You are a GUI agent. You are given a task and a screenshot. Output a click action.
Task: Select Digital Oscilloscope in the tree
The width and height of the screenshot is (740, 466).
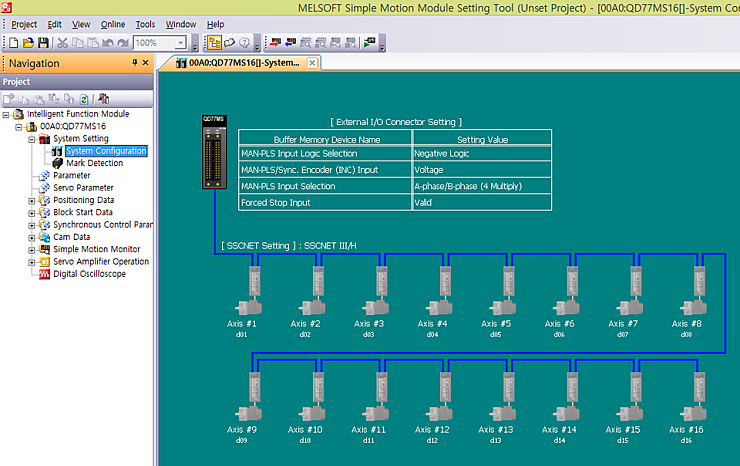(89, 274)
